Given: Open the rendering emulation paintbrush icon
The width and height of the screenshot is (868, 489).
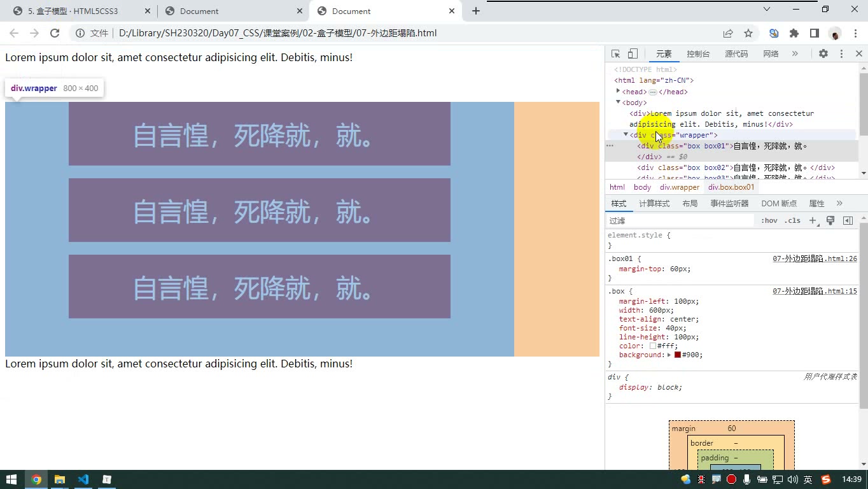Looking at the screenshot, I should [830, 220].
